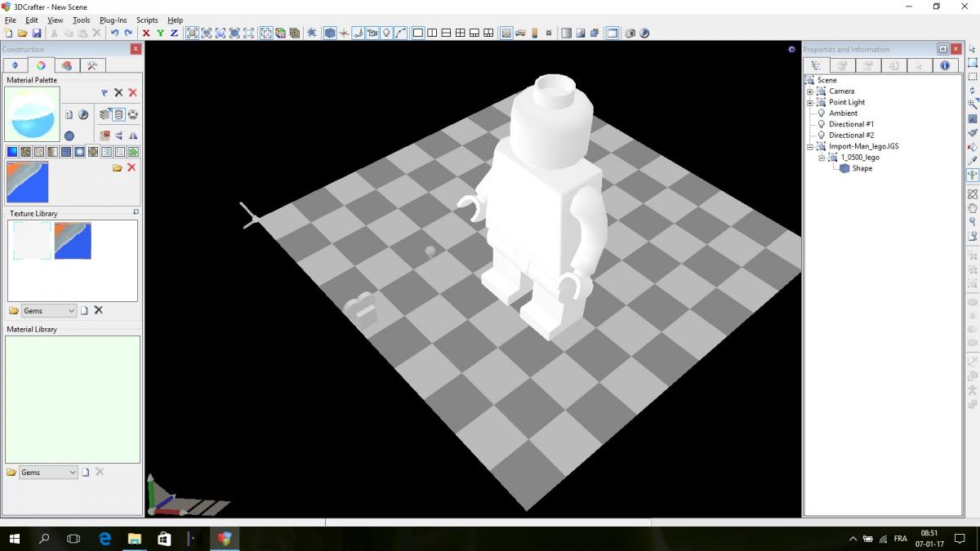Open the Material Library Gems dropdown
This screenshot has width=980, height=551.
[48, 473]
